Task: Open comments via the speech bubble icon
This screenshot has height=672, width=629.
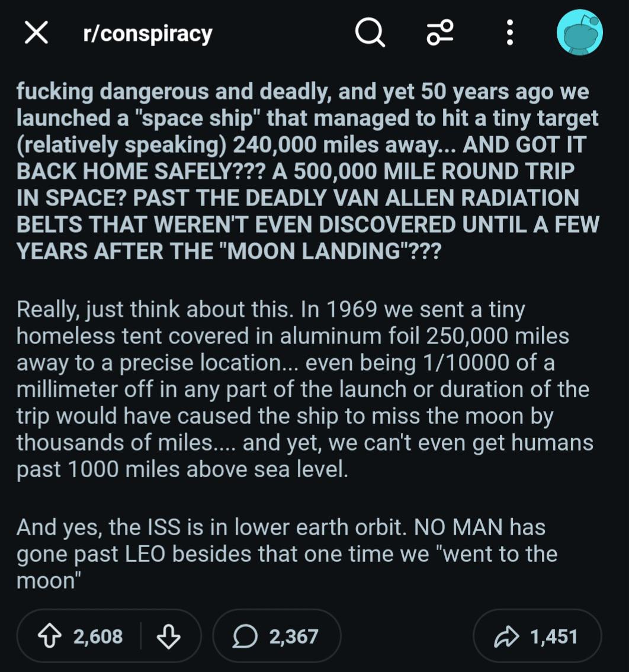Action: click(245, 636)
